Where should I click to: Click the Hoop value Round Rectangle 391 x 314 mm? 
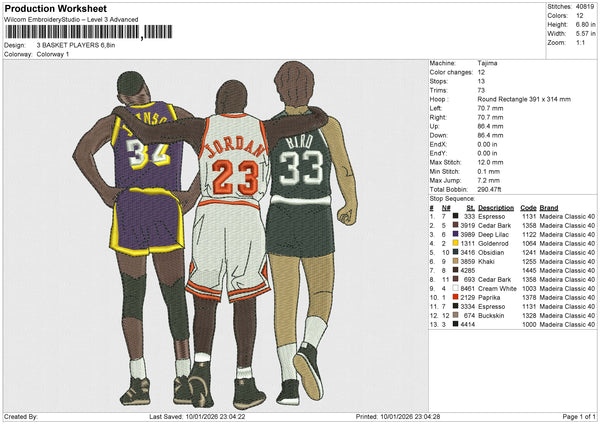tap(524, 99)
